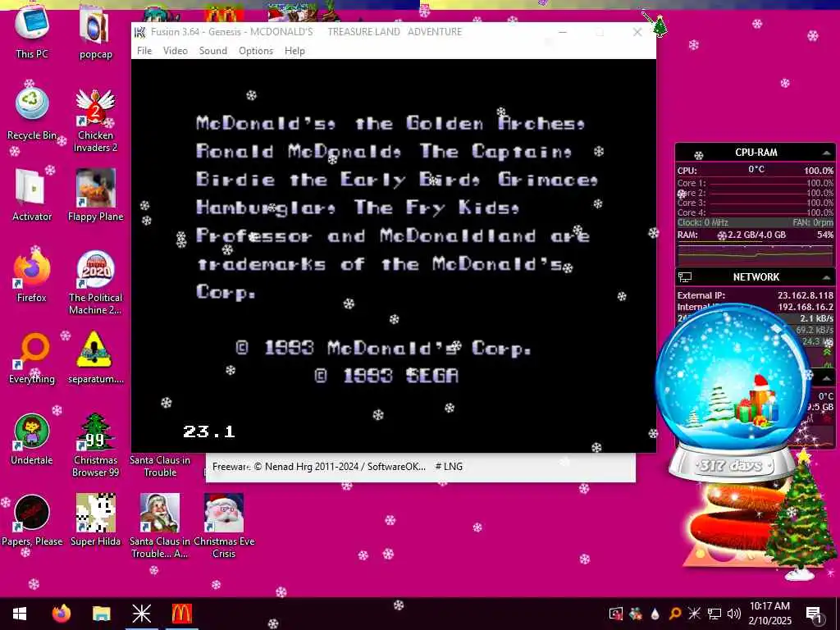Open the Video menu in Fusion
The width and height of the screenshot is (840, 630).
[x=176, y=51]
